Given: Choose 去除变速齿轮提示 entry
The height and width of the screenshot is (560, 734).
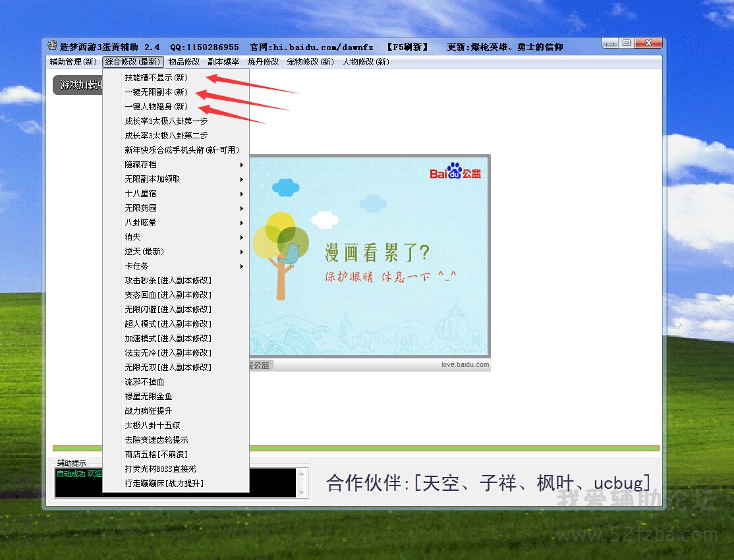Looking at the screenshot, I should 175,440.
